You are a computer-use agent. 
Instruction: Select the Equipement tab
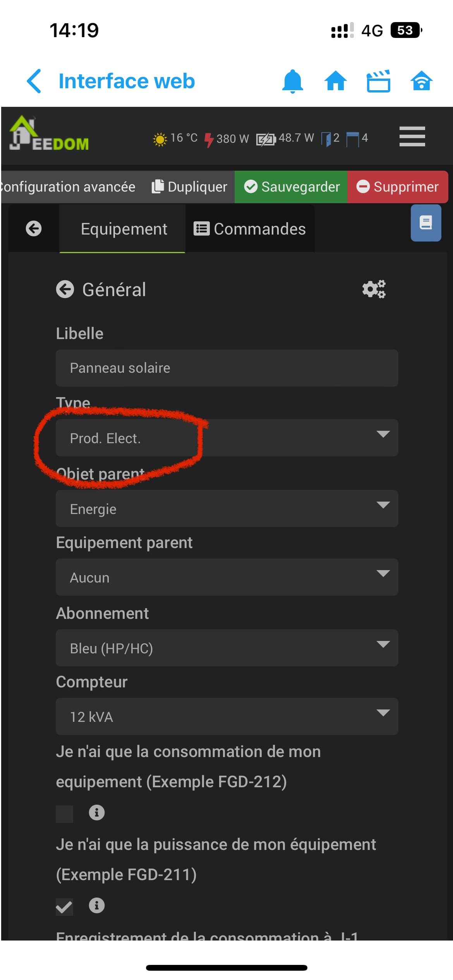coord(123,229)
